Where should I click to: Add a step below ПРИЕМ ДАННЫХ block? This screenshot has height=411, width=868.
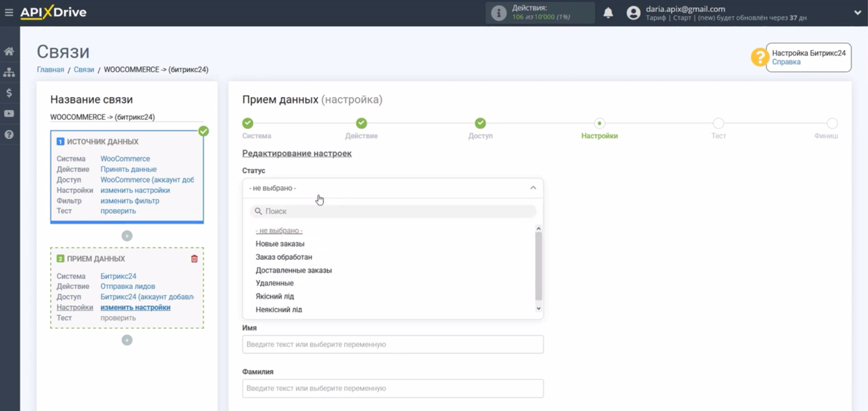point(127,340)
